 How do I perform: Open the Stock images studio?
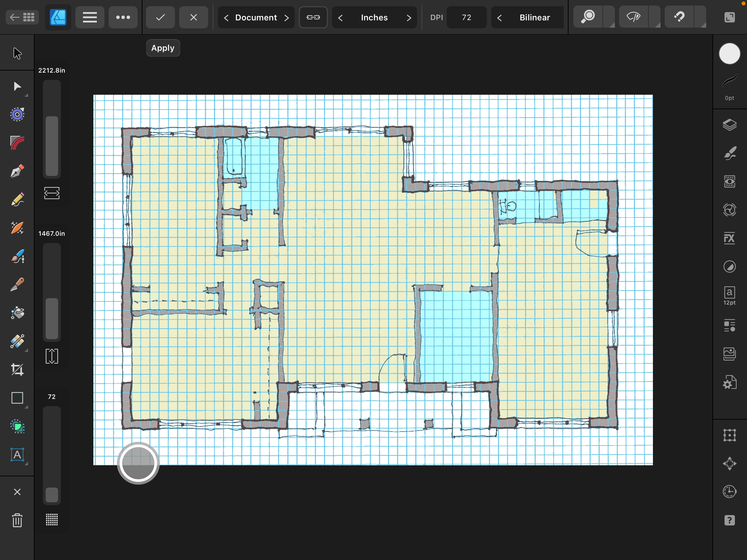click(730, 354)
